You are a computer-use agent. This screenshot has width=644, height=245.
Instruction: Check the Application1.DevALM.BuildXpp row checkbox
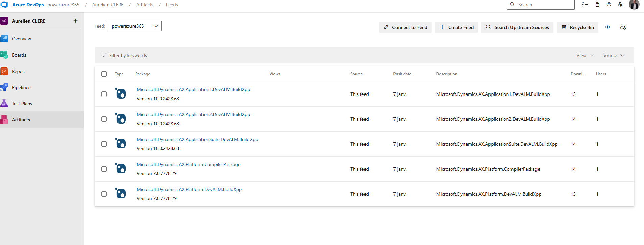104,94
